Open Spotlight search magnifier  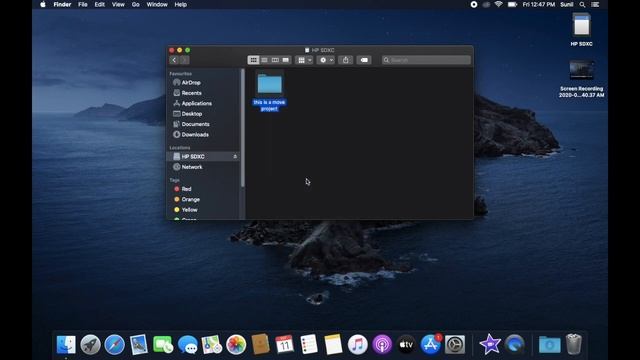(x=582, y=4)
